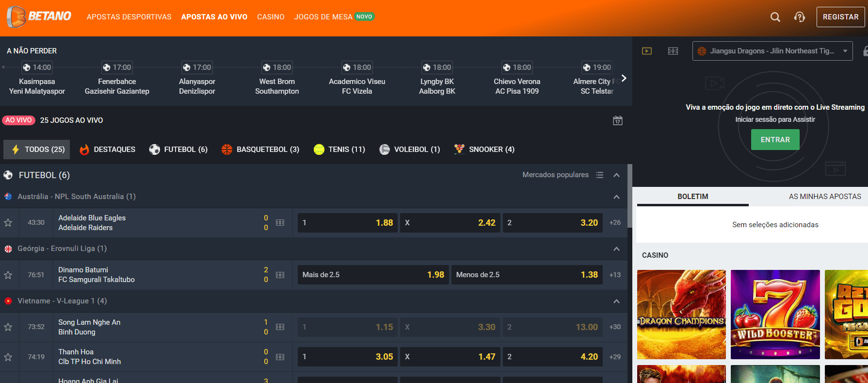The width and height of the screenshot is (868, 383).
Task: Open stats for Thanh Hoa match
Action: [280, 357]
